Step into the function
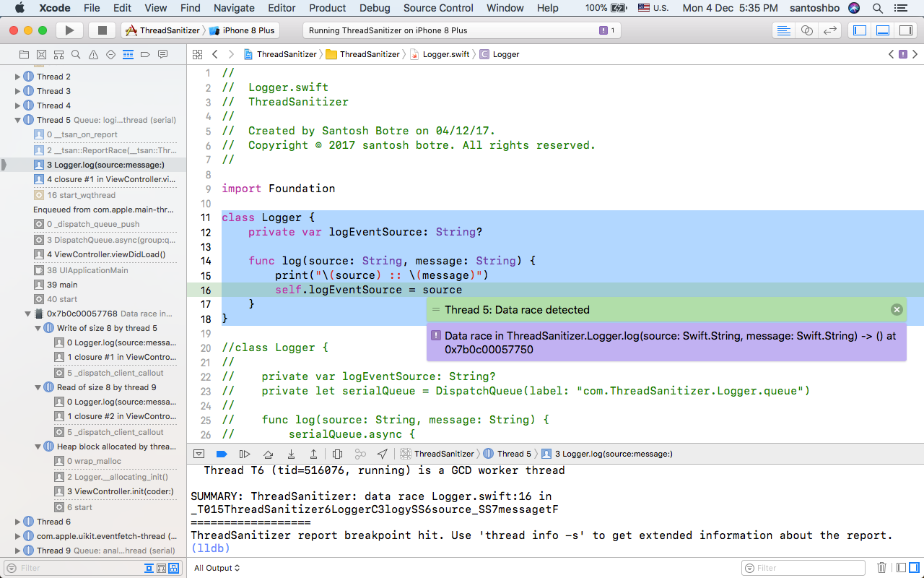Screen dimensions: 924x578 coord(291,454)
